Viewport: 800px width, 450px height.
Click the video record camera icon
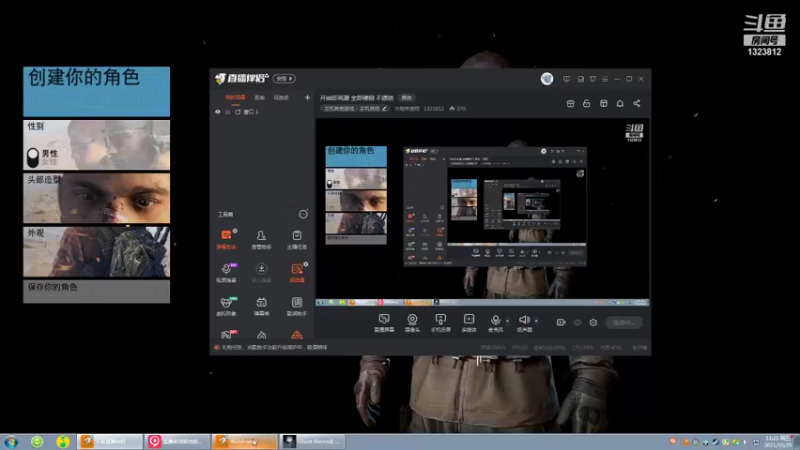pyautogui.click(x=561, y=322)
